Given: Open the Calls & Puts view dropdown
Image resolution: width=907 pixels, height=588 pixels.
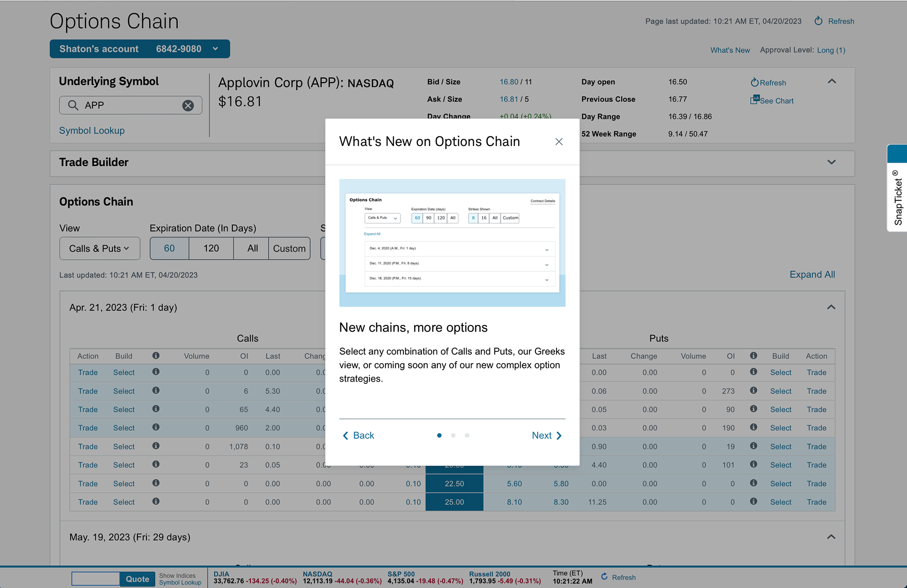Looking at the screenshot, I should click(x=100, y=248).
